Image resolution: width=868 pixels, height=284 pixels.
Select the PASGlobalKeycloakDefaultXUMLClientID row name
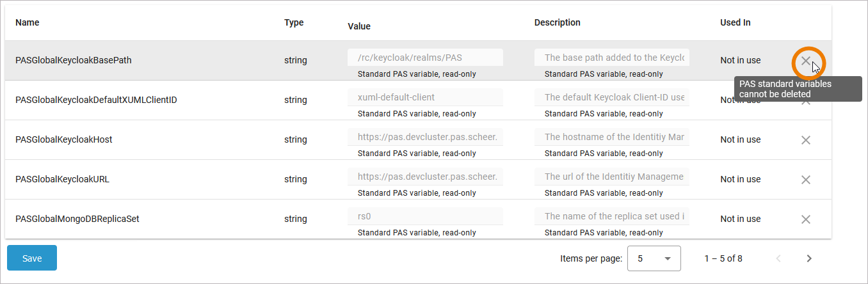[96, 100]
